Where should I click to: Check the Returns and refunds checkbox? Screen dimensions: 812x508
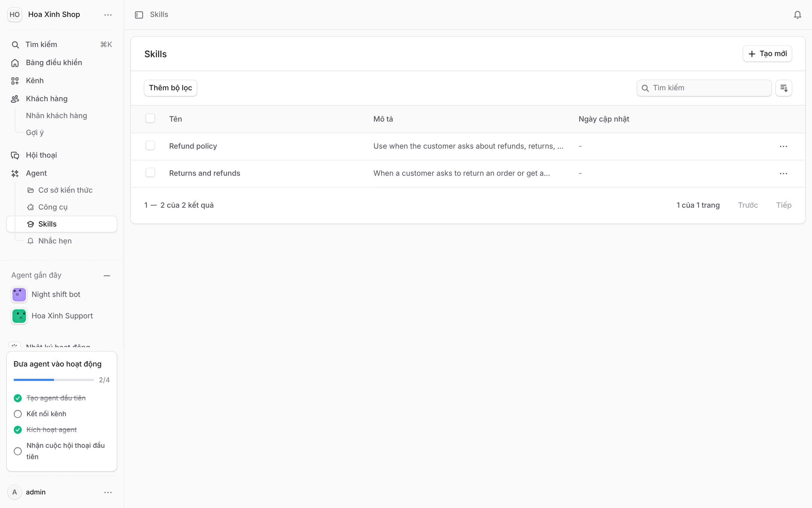[x=150, y=173]
